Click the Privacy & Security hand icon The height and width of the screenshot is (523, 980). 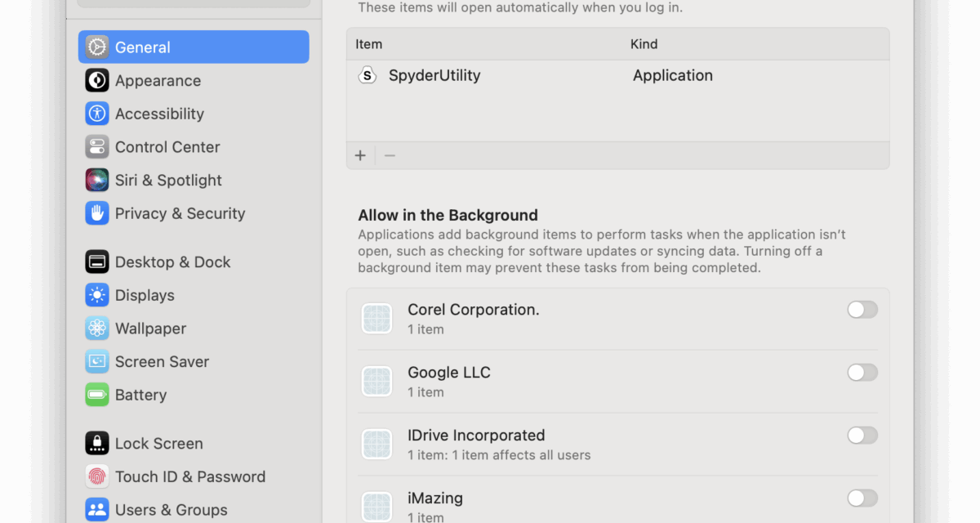[97, 213]
